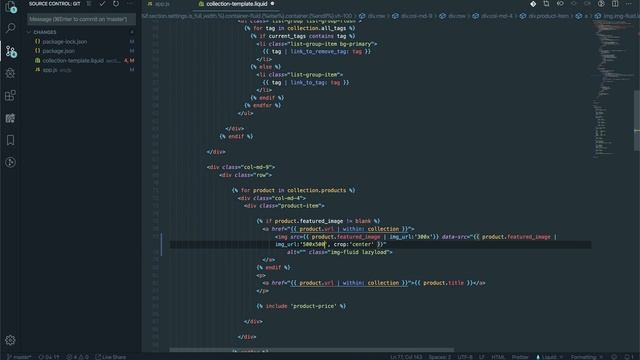This screenshot has width=640, height=360.
Task: Open the Search view in activity bar
Action: (x=10, y=28)
